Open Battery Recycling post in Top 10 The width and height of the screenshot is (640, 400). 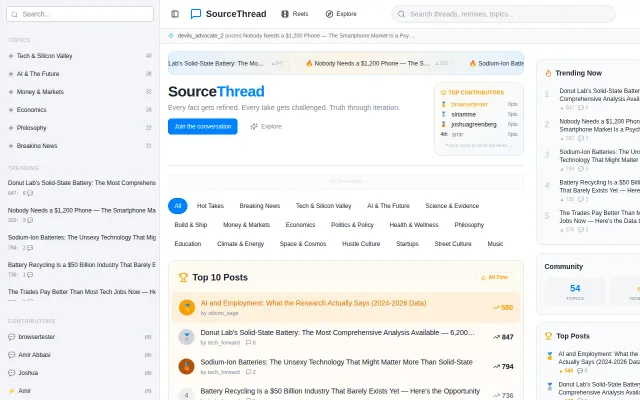point(346,393)
